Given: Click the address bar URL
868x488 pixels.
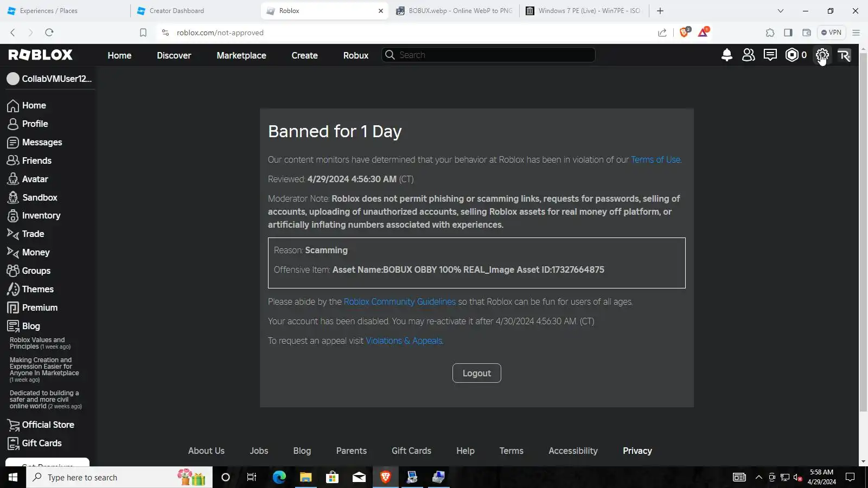Looking at the screenshot, I should pyautogui.click(x=220, y=33).
